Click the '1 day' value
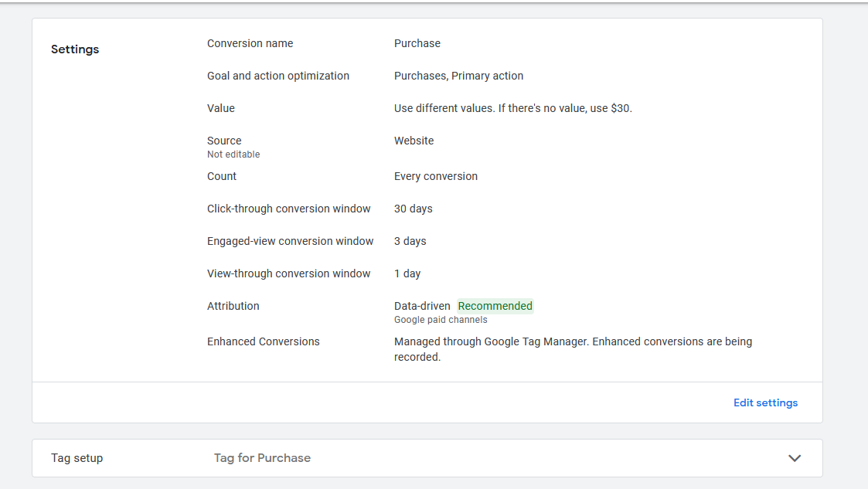 (x=407, y=273)
